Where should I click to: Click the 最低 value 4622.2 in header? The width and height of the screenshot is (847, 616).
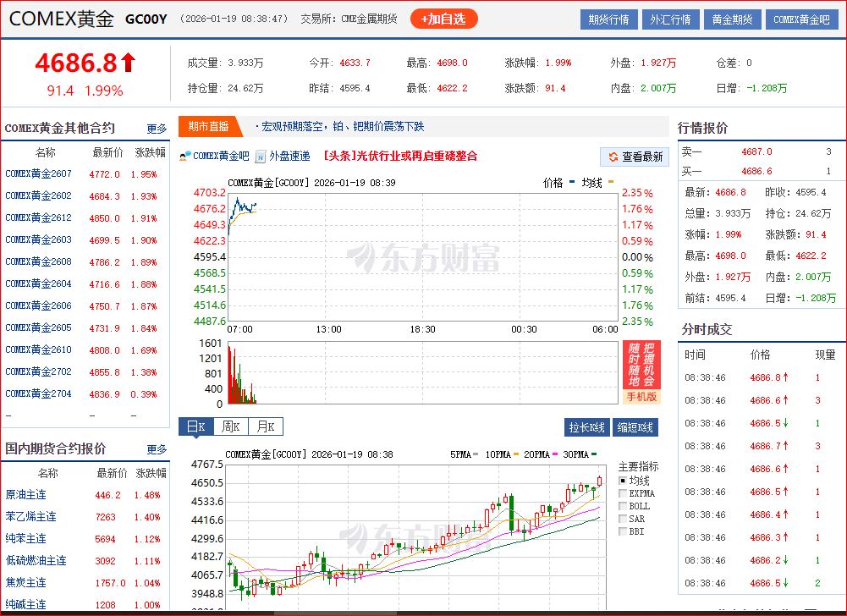pyautogui.click(x=452, y=88)
